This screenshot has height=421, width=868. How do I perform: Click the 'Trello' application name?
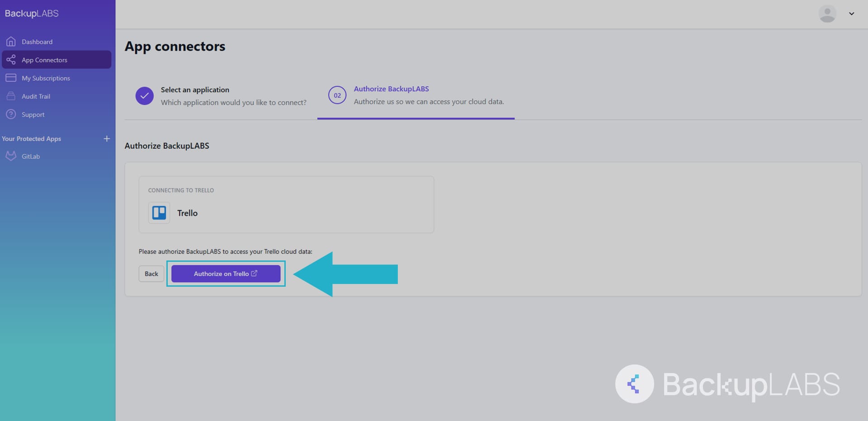pyautogui.click(x=187, y=213)
